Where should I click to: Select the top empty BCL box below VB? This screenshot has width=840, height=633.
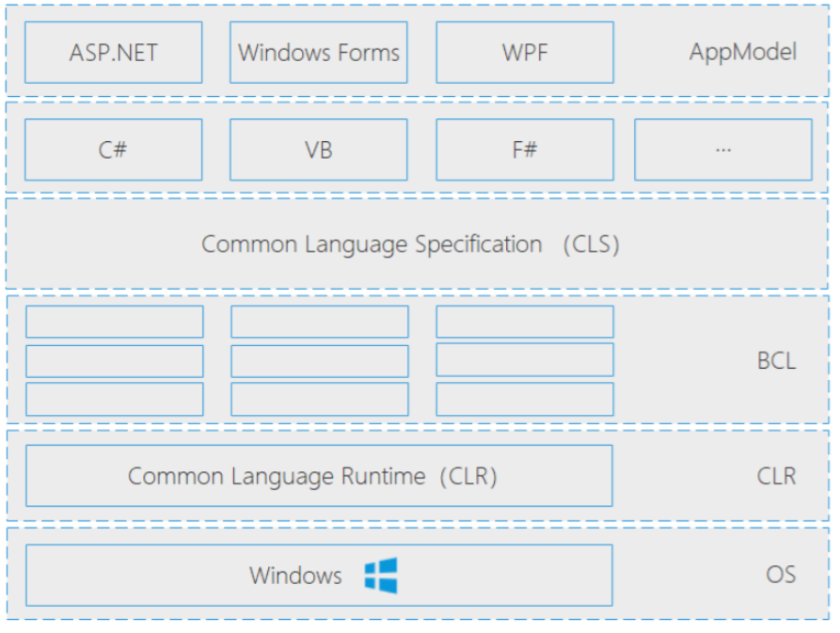click(x=320, y=322)
